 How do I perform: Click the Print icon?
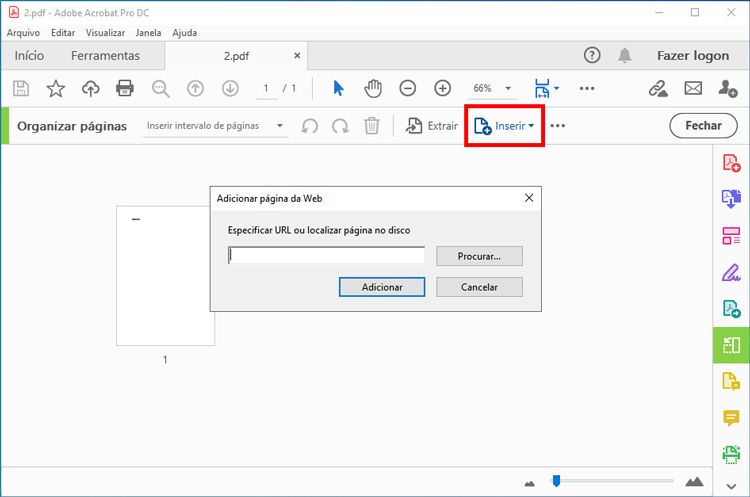click(x=125, y=88)
